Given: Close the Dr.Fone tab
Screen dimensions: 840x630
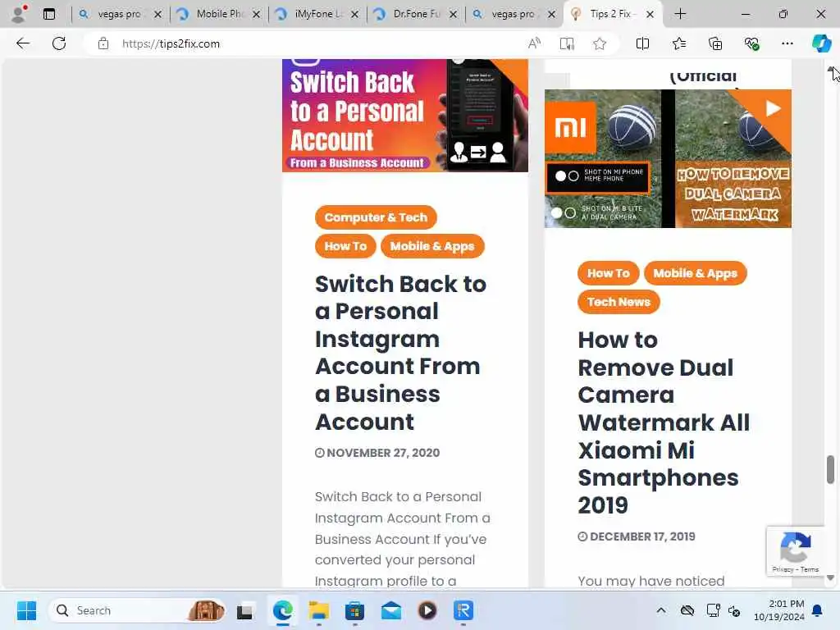Looking at the screenshot, I should tap(453, 15).
